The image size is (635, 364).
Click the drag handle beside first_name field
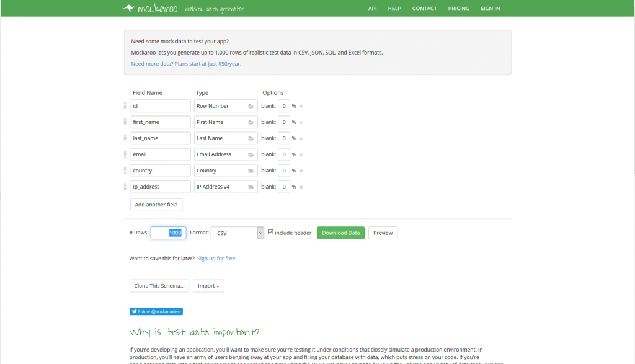[126, 122]
